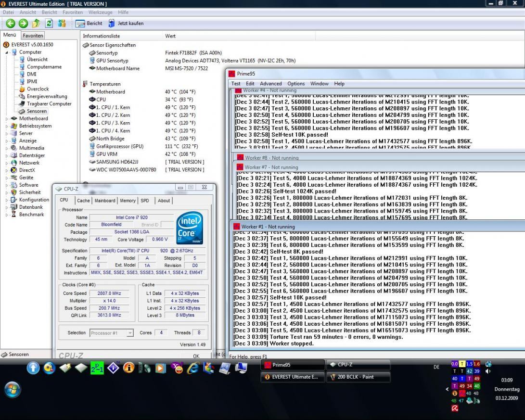Click the Intel Core logo in CPU-Z
This screenshot has height=420, width=525.
coord(190,228)
